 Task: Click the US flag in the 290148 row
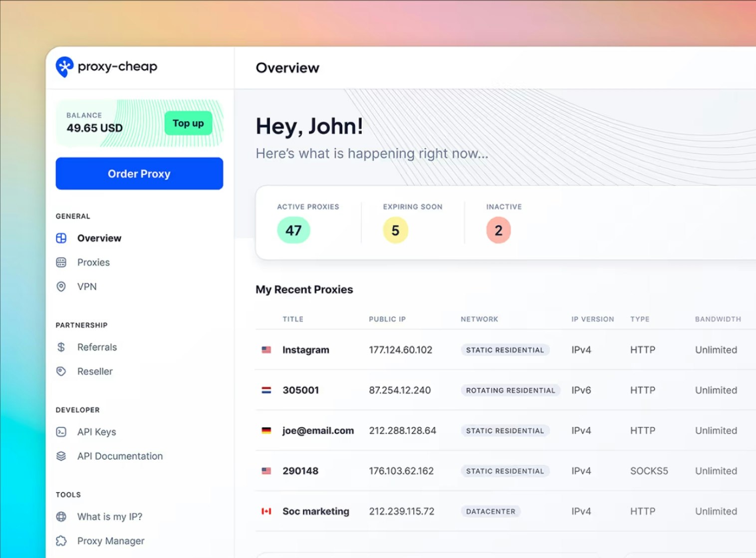[266, 471]
